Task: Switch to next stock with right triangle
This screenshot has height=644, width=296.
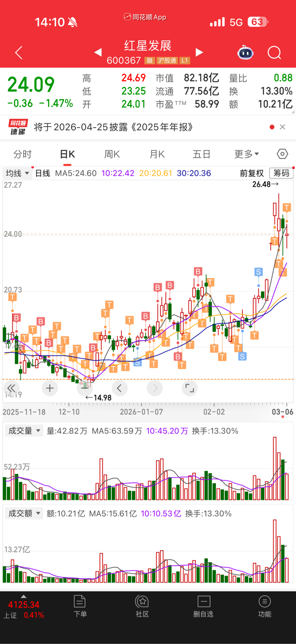Action: point(199,52)
